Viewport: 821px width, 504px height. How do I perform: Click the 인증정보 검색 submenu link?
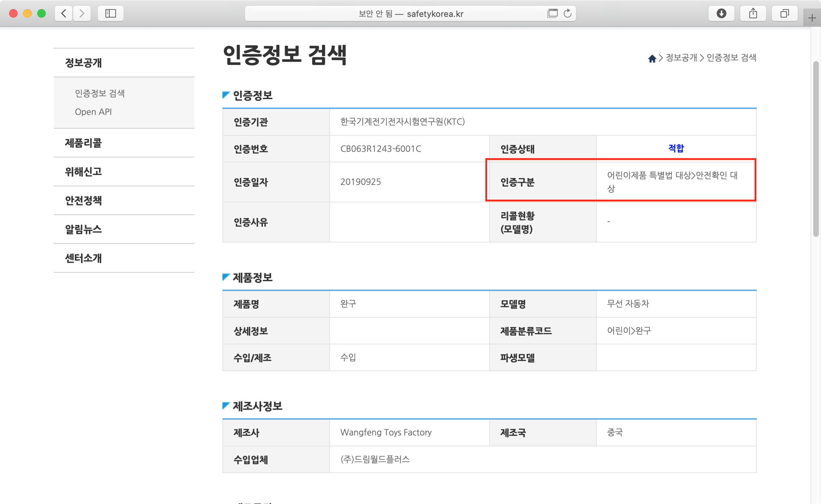(x=100, y=93)
